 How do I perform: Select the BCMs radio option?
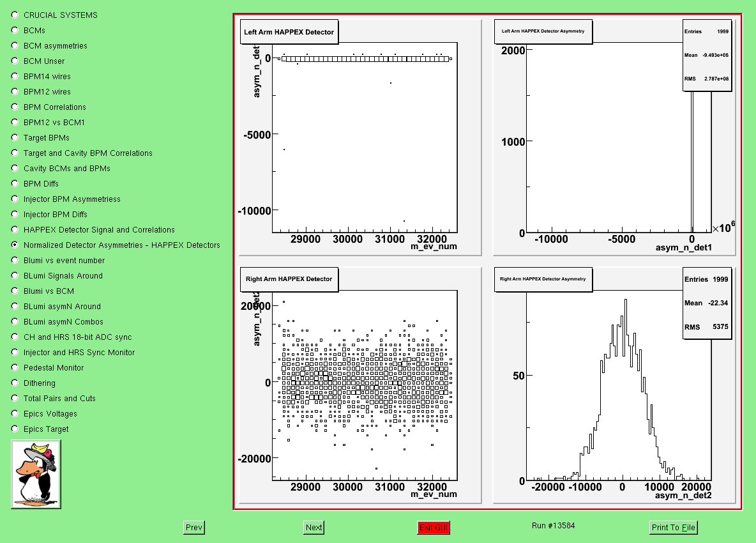15,31
